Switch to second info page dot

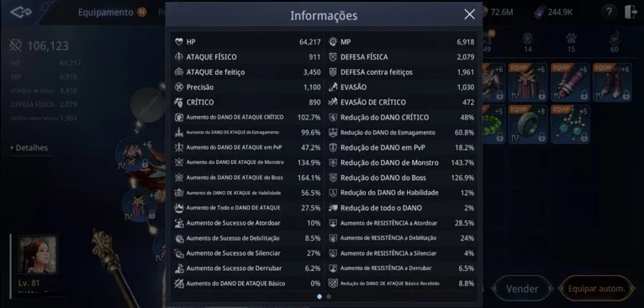tap(329, 296)
